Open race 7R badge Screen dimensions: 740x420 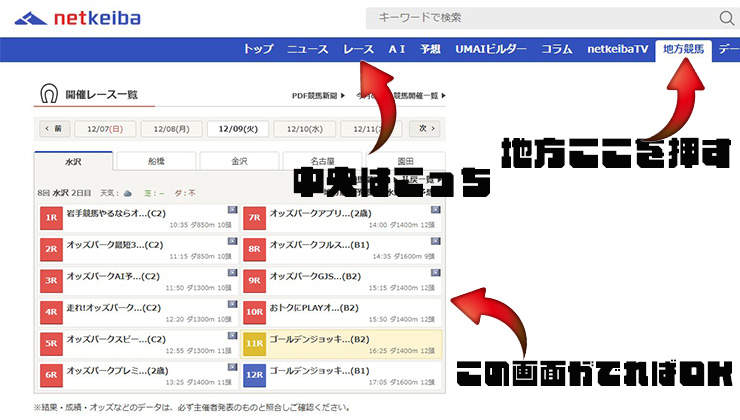coord(254,216)
